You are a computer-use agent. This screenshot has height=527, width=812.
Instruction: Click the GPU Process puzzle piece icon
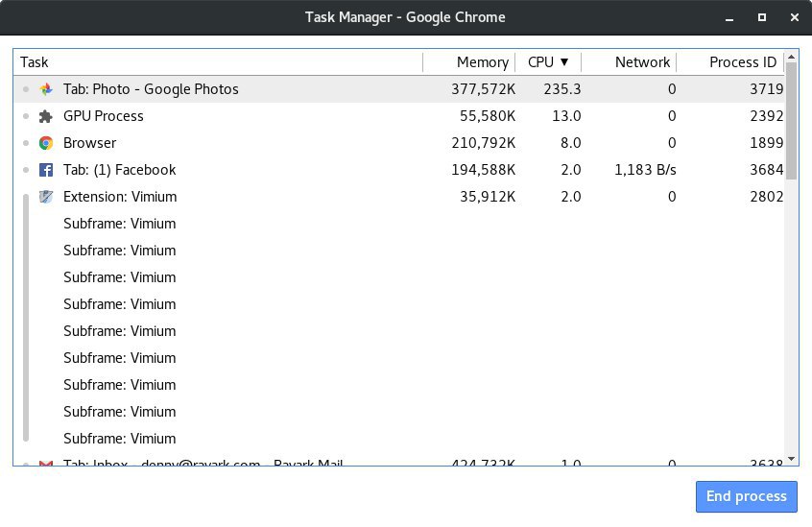pos(46,116)
